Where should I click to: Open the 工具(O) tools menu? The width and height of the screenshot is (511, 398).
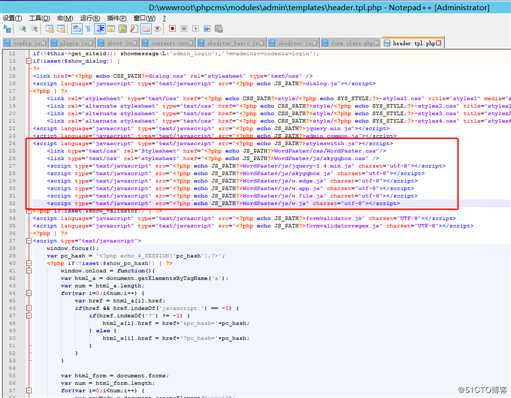(x=39, y=18)
